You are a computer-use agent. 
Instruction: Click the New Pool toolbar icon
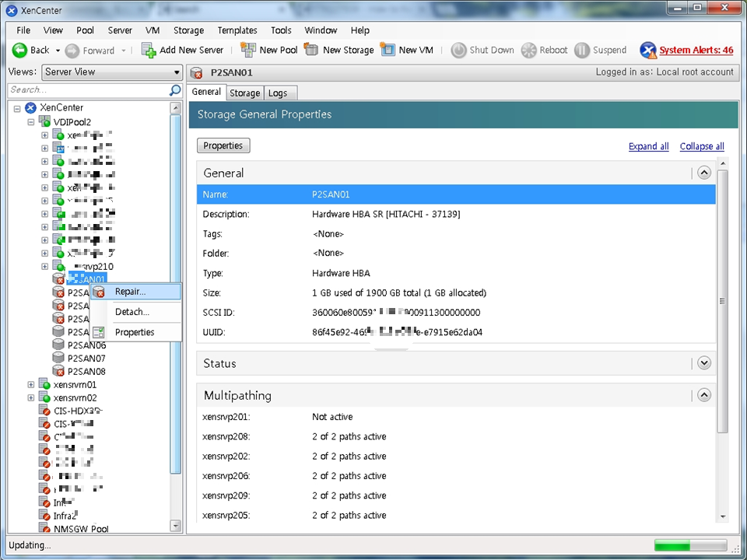point(247,50)
